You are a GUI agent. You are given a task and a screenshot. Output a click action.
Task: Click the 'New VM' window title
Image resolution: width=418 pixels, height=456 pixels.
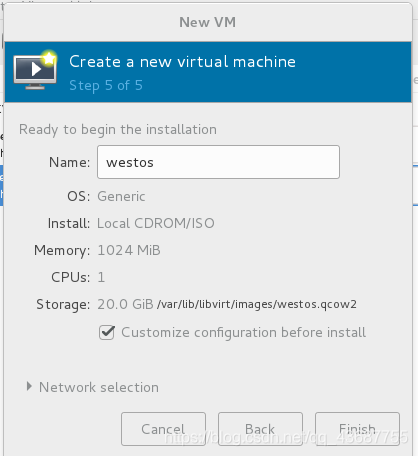208,22
